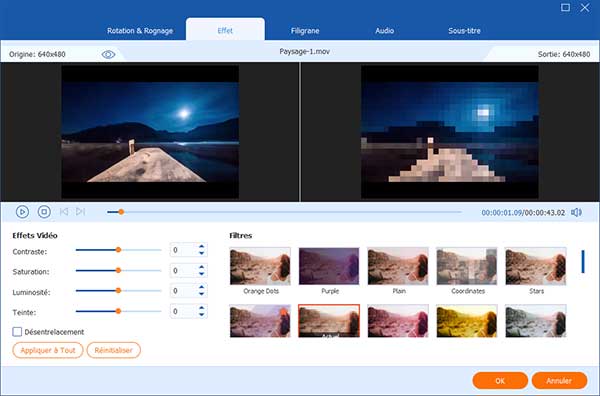Open the Filigrane tab
Viewport: 600px width, 396px height.
click(305, 31)
